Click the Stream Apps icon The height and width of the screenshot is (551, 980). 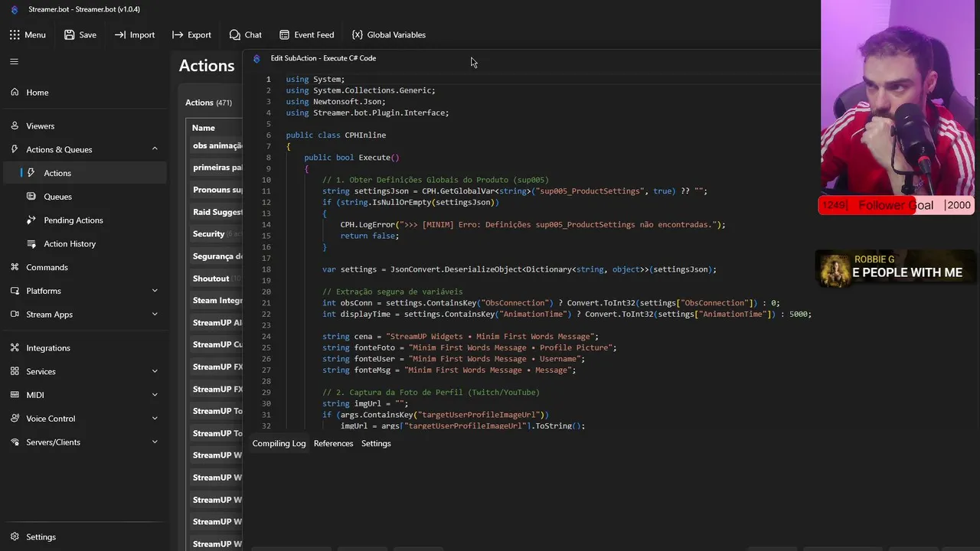pos(15,315)
